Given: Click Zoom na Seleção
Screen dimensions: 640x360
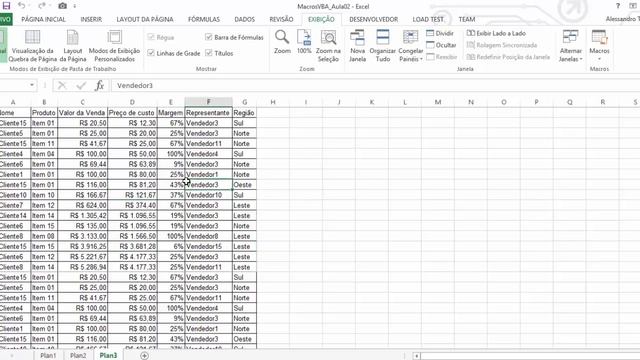Looking at the screenshot, I should [328, 46].
